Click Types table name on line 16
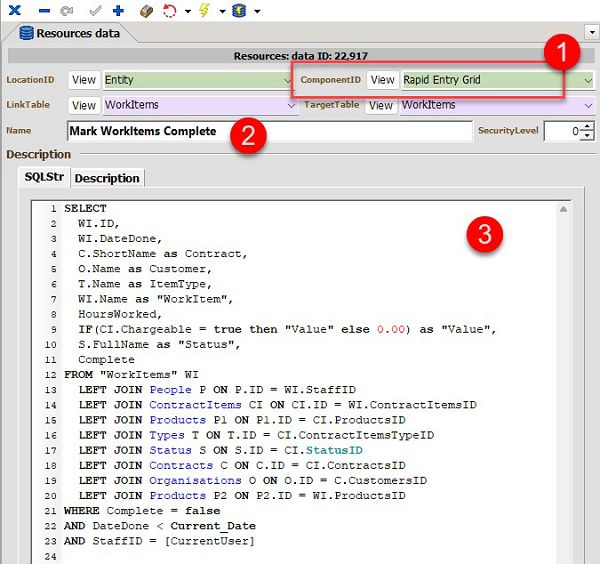 point(167,435)
